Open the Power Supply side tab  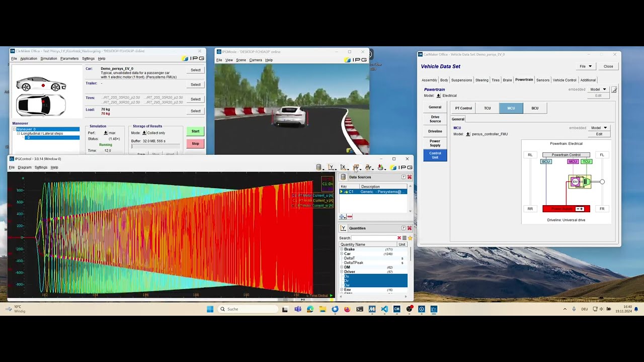point(435,143)
